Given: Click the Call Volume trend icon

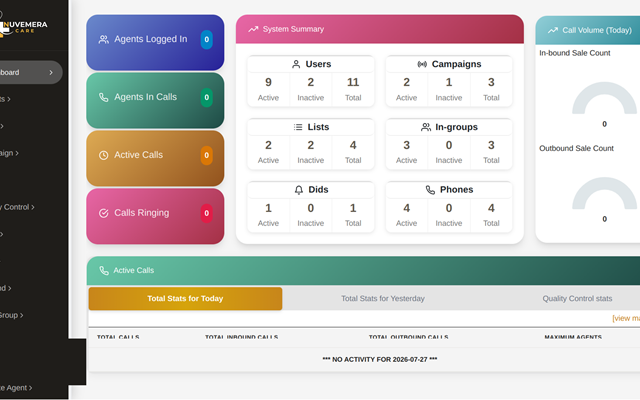Looking at the screenshot, I should coord(553,30).
